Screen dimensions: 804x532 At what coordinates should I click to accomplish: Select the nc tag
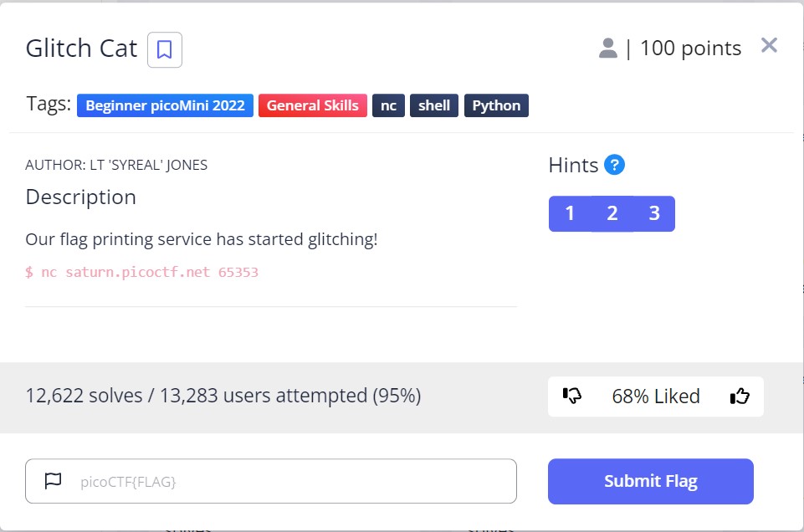[x=388, y=105]
